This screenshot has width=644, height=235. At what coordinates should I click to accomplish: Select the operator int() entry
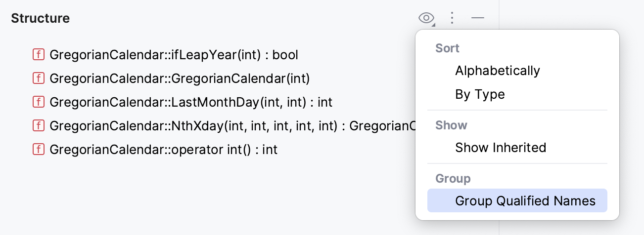click(163, 149)
